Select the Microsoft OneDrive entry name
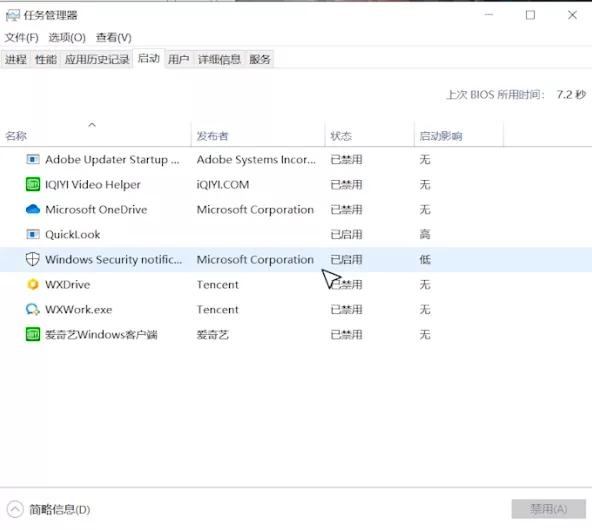Image resolution: width=592 pixels, height=530 pixels. click(x=96, y=210)
